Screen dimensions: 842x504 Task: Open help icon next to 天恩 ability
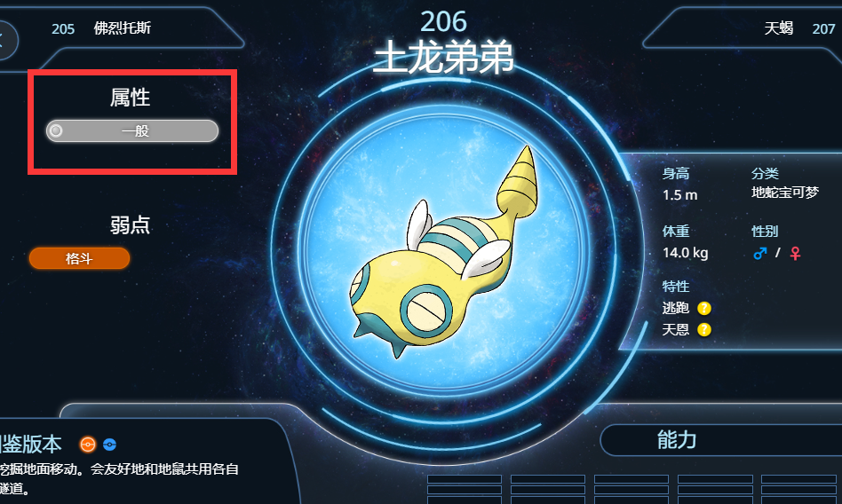coord(704,329)
